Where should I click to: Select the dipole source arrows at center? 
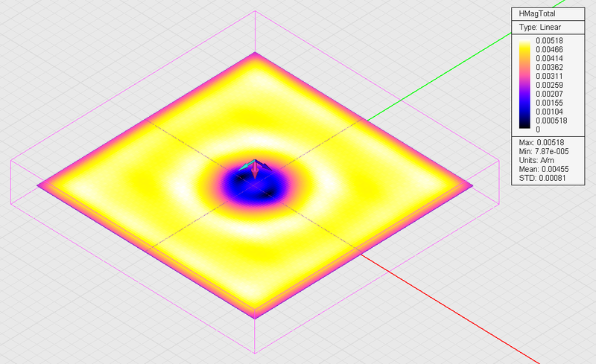(255, 169)
